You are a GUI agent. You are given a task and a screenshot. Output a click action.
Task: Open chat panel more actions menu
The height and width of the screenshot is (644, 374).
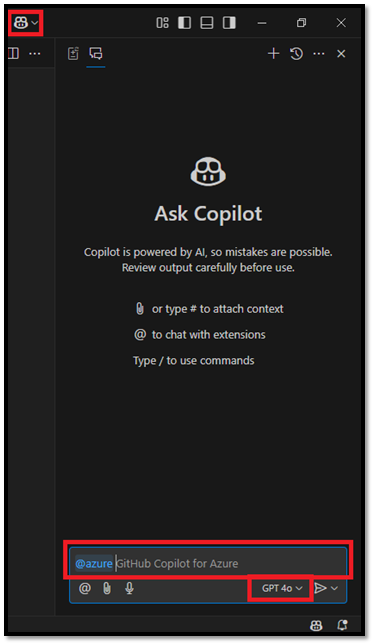[x=319, y=54]
